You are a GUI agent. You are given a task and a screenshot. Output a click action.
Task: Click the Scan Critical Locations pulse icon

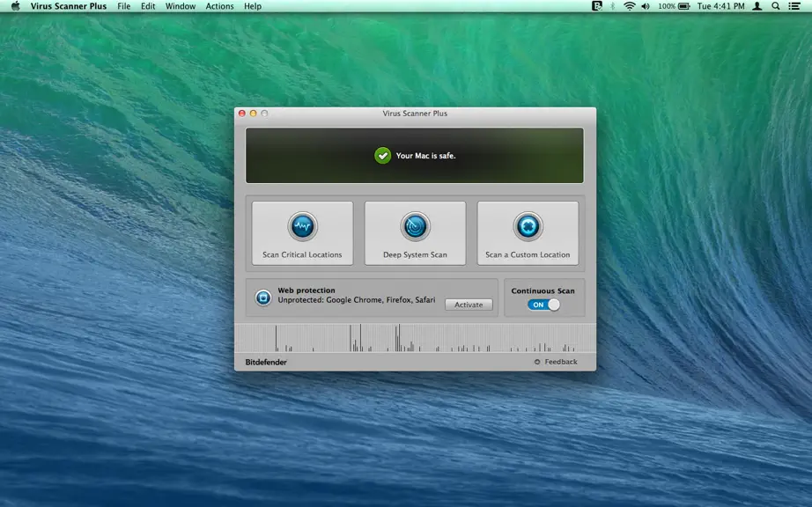(302, 226)
